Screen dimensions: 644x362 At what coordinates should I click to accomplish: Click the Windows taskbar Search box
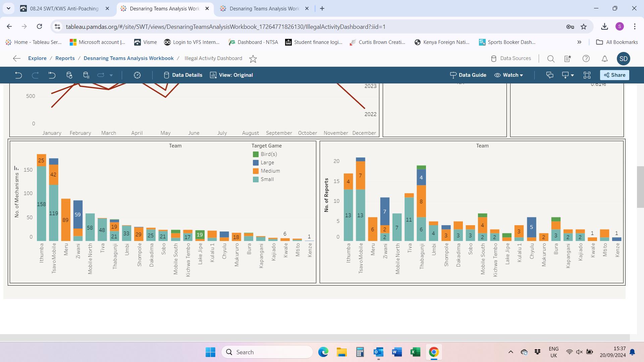(x=267, y=352)
